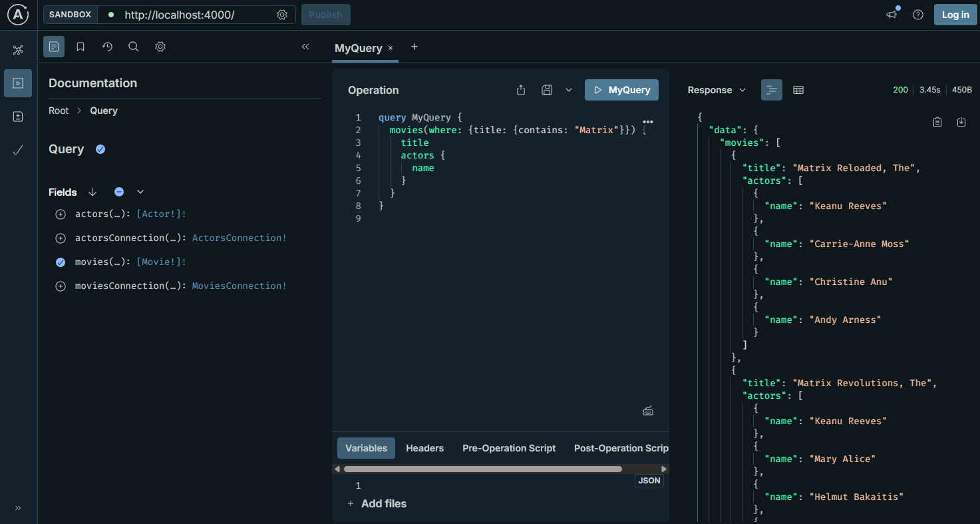Switch response to JSON view
980x524 pixels.
coord(772,90)
